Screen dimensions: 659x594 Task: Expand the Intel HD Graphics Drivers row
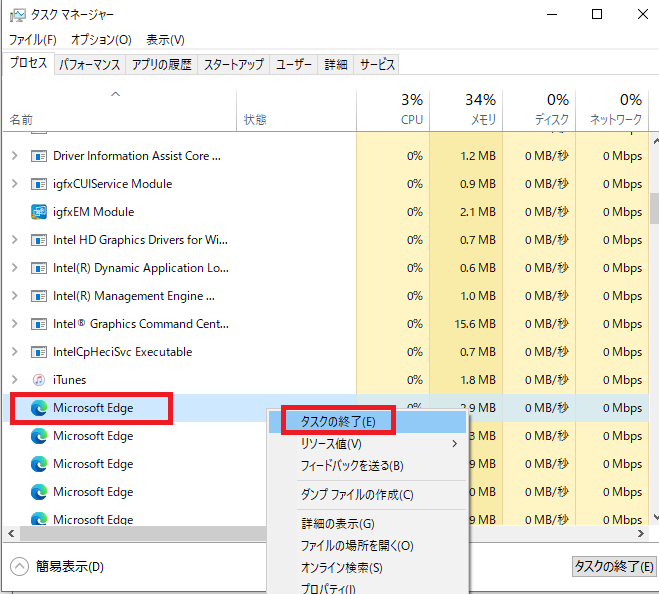[x=15, y=240]
